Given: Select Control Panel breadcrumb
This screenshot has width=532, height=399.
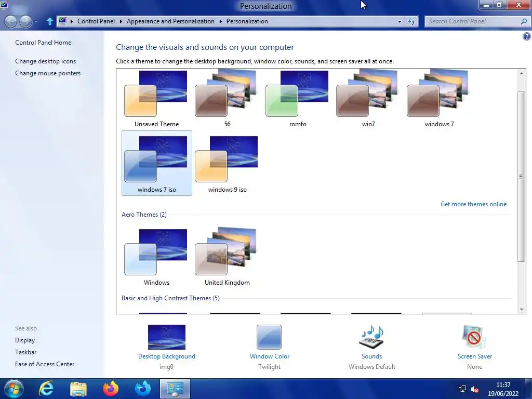Looking at the screenshot, I should [x=96, y=21].
